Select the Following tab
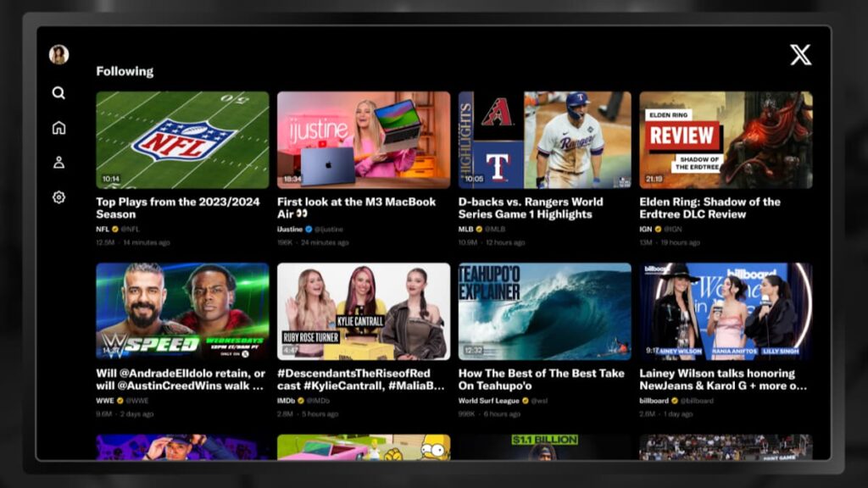Screen dimensions: 868x488 tap(125, 71)
